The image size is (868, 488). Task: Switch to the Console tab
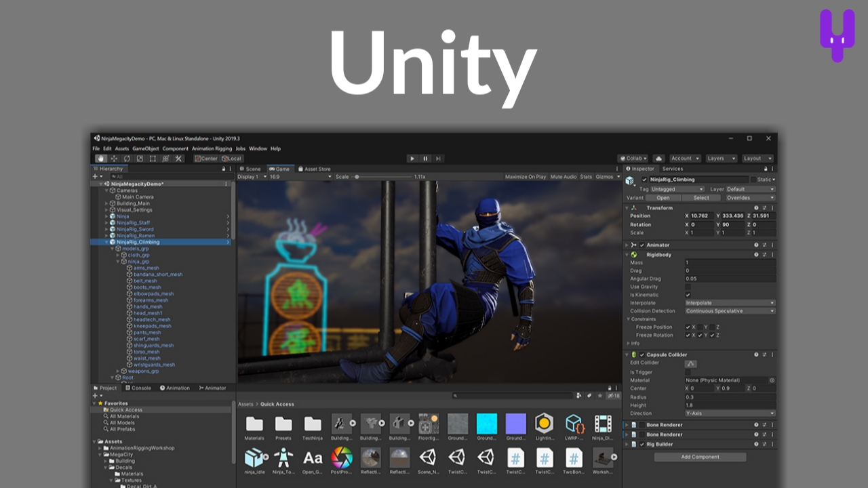[138, 388]
